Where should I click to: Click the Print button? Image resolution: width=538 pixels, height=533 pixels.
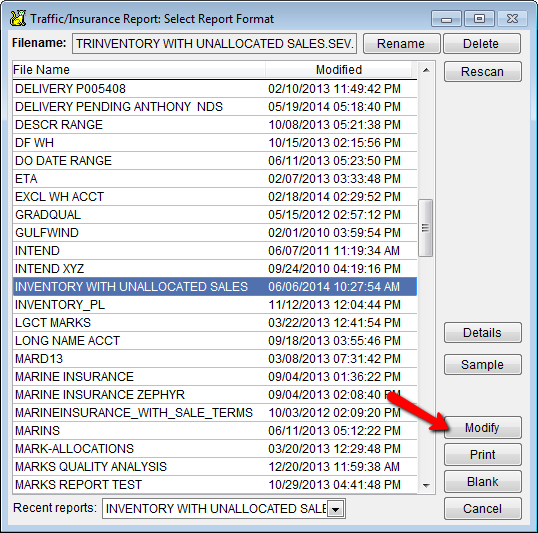pos(482,454)
